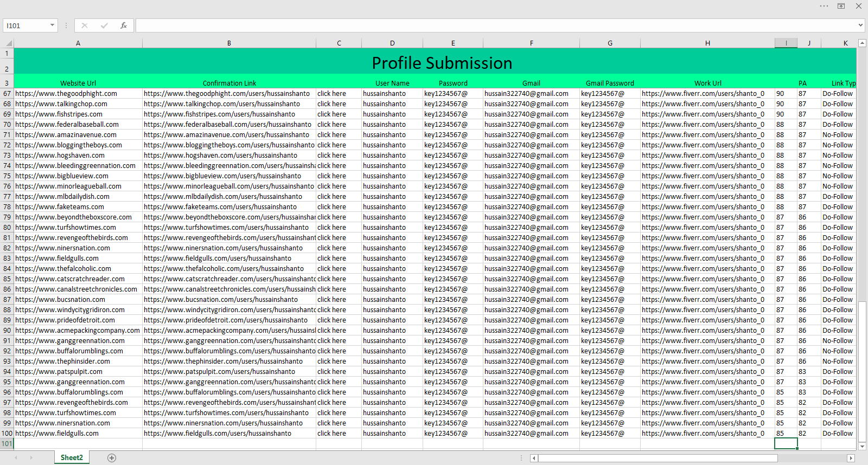Open Ribbon Display Options icon
The width and height of the screenshot is (868, 465).
[x=841, y=6]
